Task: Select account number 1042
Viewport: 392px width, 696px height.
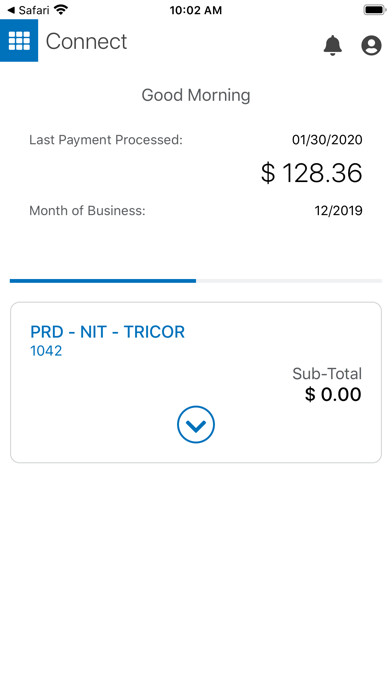Action: 46,351
